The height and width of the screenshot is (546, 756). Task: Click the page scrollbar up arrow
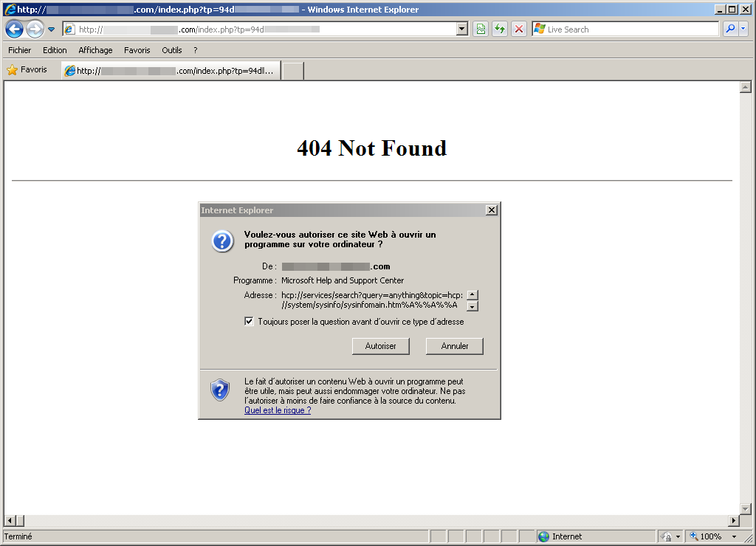tap(746, 87)
